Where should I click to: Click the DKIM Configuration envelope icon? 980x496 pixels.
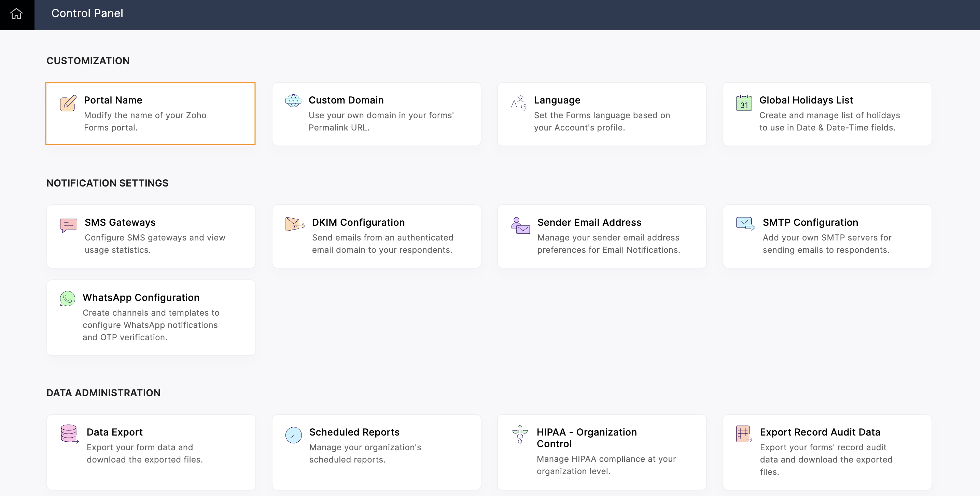click(294, 224)
